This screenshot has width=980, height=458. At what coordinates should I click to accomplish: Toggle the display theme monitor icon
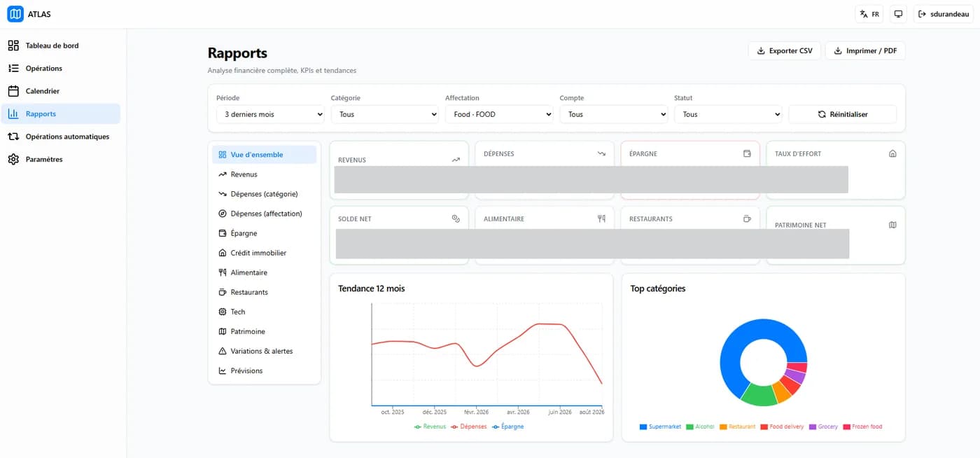click(x=899, y=14)
